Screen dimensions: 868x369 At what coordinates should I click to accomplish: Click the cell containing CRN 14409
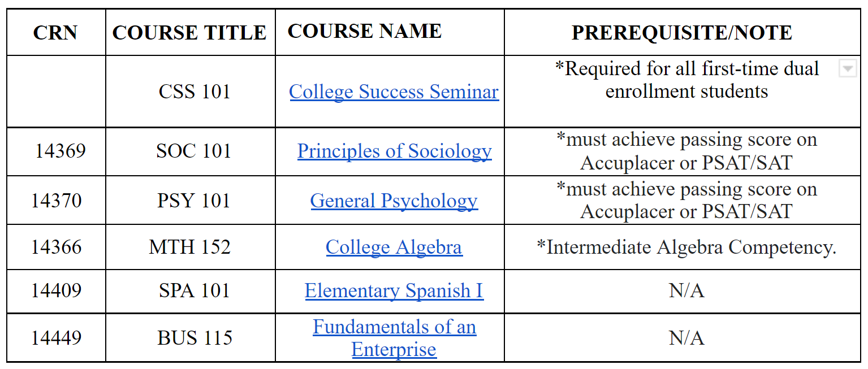click(x=56, y=291)
